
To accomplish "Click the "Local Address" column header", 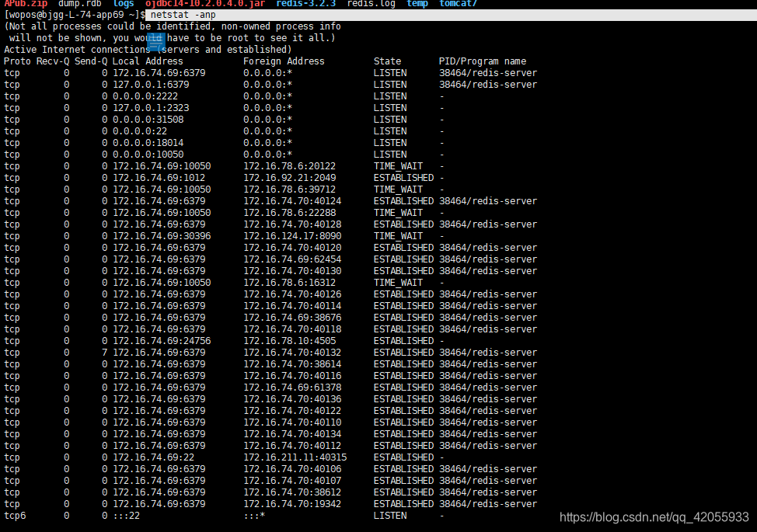I will coord(148,61).
